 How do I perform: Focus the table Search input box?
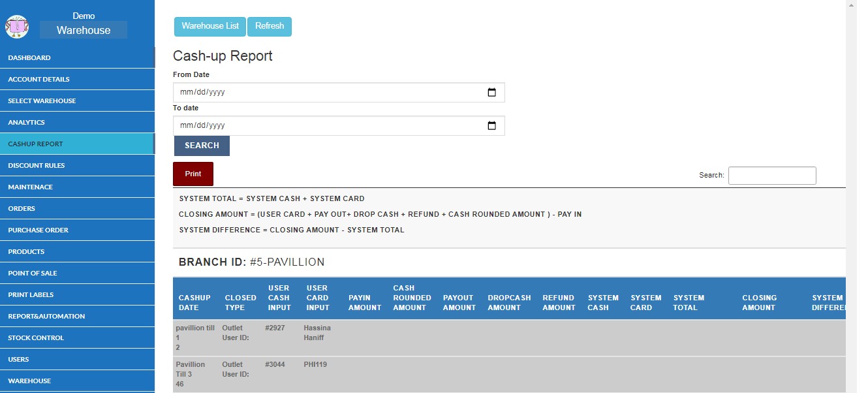tap(771, 175)
